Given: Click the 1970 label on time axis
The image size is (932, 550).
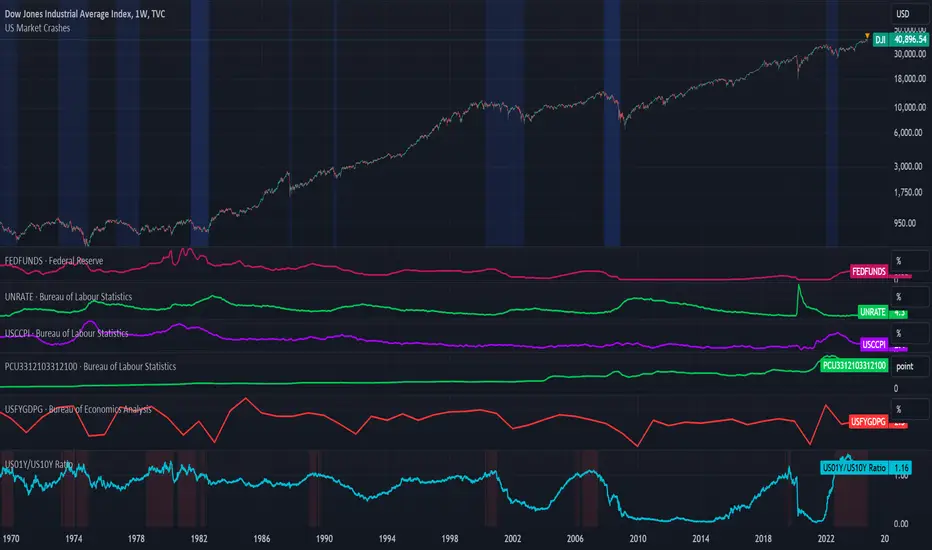Looking at the screenshot, I should (x=11, y=538).
